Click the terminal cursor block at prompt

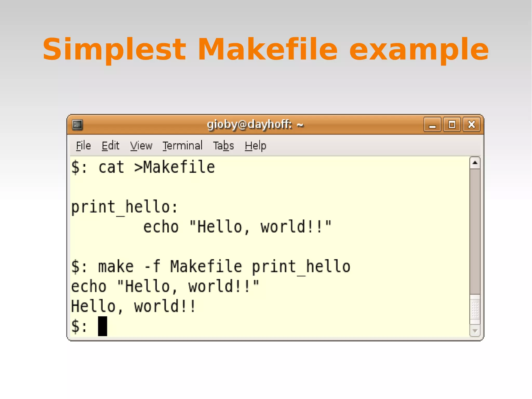click(x=102, y=326)
